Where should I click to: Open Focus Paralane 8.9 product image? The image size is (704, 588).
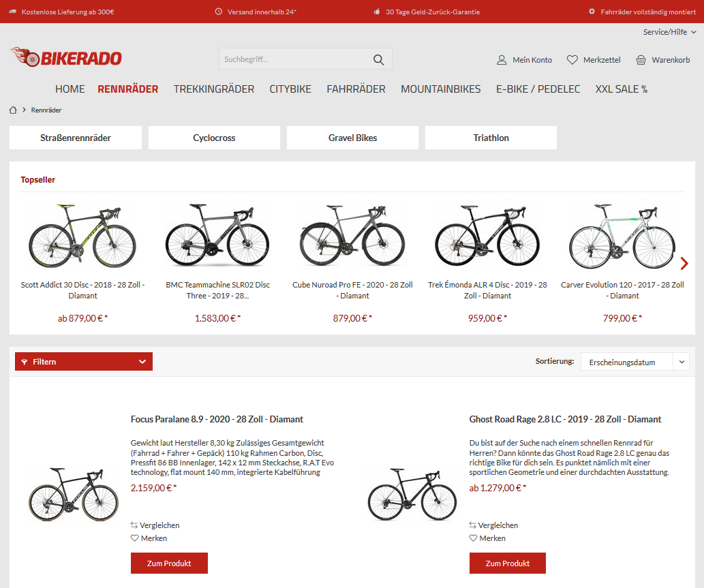(73, 494)
